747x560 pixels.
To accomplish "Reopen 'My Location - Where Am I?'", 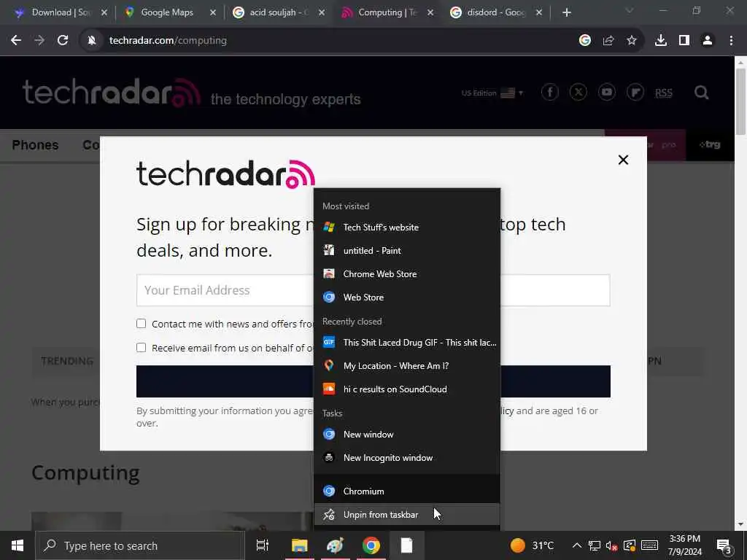I will [407, 366].
